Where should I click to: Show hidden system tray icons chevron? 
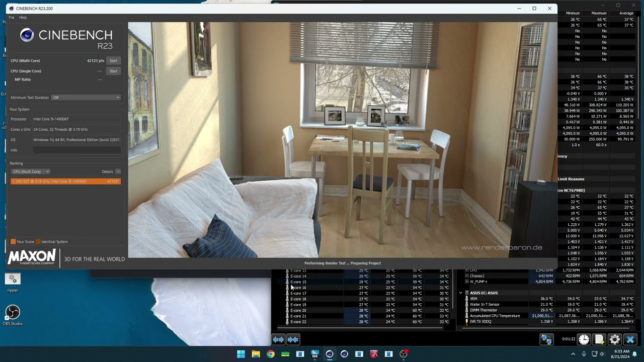(x=573, y=354)
